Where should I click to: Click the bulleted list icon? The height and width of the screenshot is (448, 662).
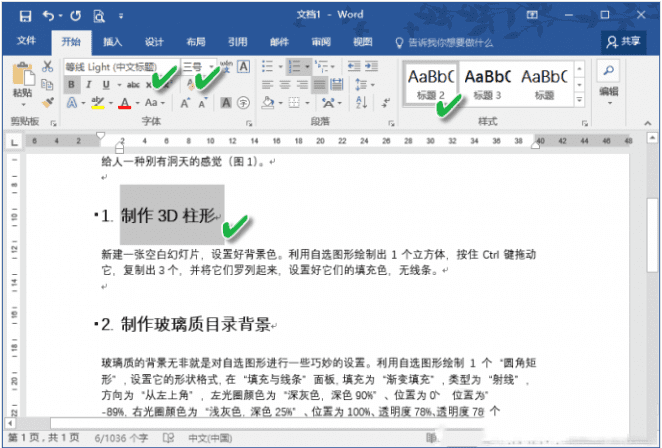click(267, 66)
